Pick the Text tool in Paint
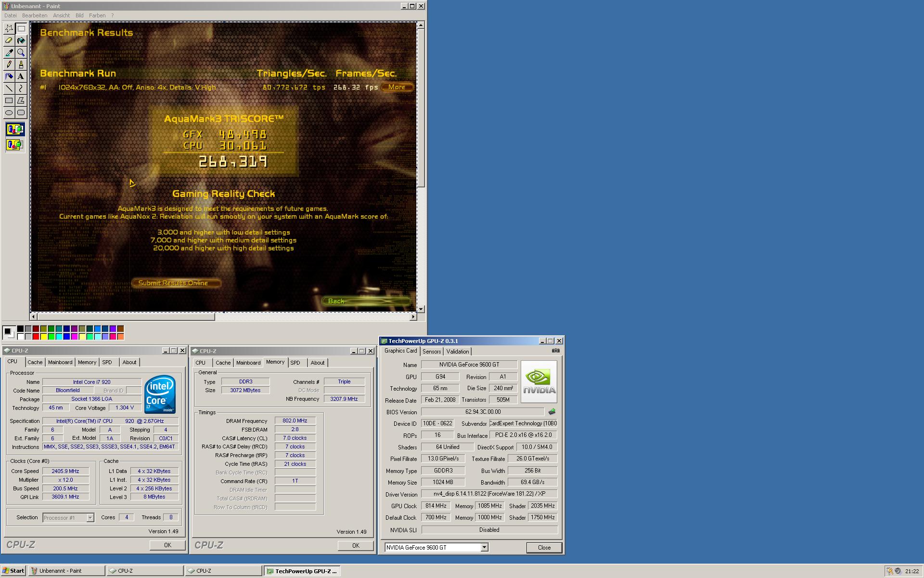 [21, 77]
